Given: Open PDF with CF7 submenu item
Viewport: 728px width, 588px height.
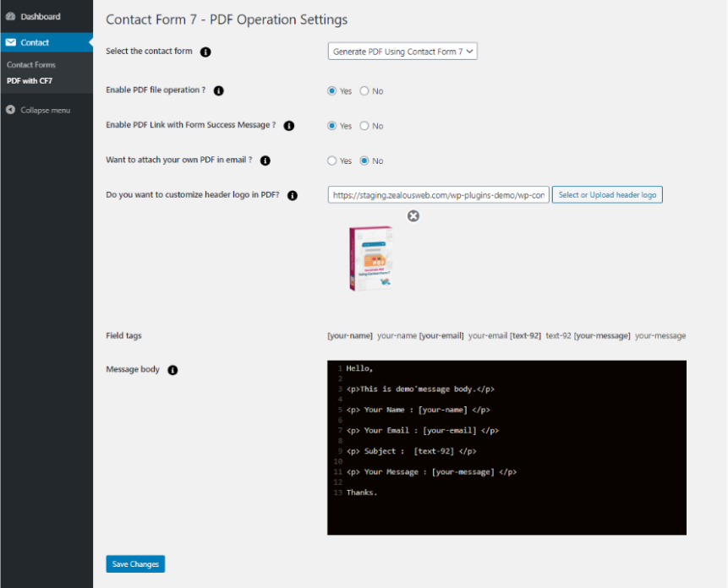Looking at the screenshot, I should pos(30,81).
